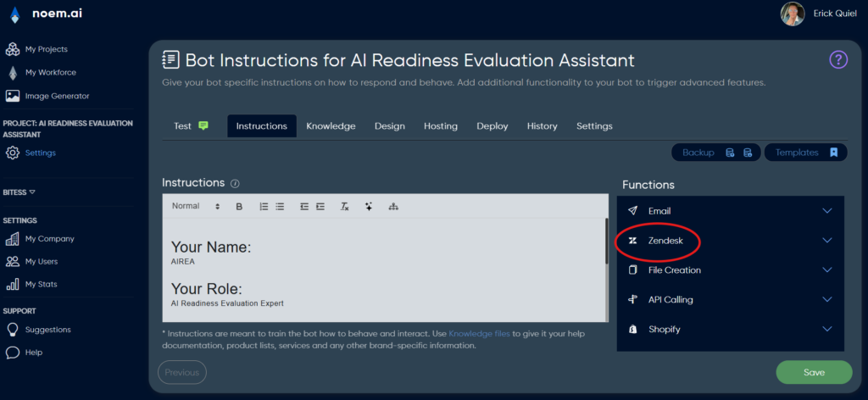Open My Projects from the sidebar
Image resolution: width=868 pixels, height=400 pixels.
click(x=36, y=49)
